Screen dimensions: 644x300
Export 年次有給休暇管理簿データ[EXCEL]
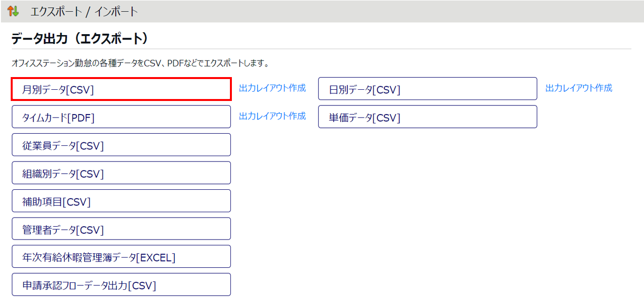pyautogui.click(x=121, y=257)
